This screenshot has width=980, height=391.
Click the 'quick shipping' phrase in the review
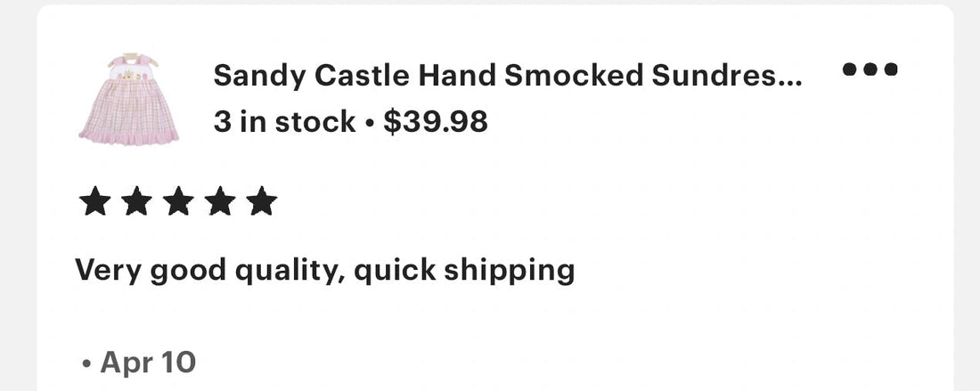[x=464, y=271]
